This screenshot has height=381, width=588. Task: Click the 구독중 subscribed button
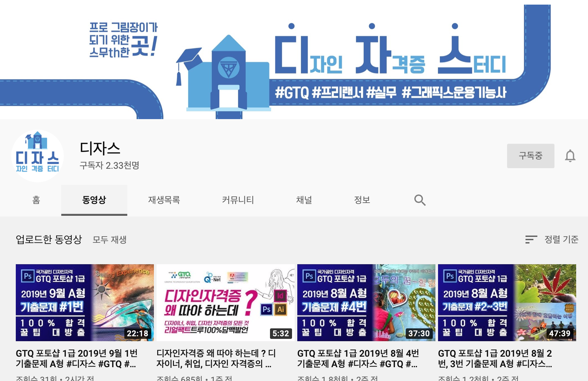tap(530, 156)
